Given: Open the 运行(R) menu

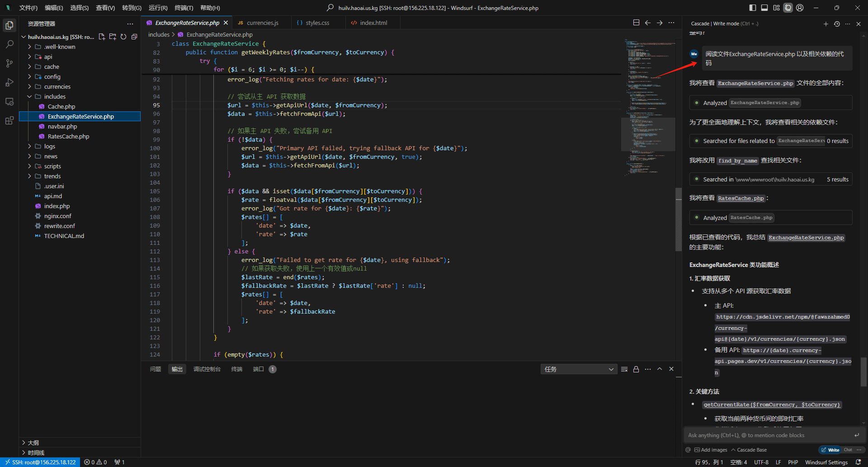Looking at the screenshot, I should click(158, 8).
